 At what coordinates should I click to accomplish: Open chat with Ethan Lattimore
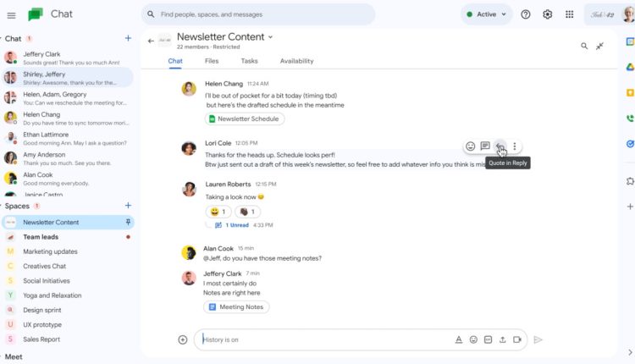68,139
